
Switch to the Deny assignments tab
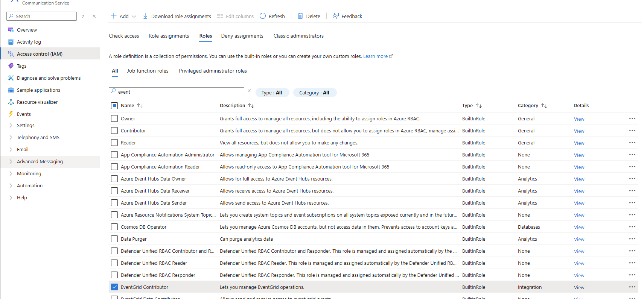pyautogui.click(x=242, y=36)
